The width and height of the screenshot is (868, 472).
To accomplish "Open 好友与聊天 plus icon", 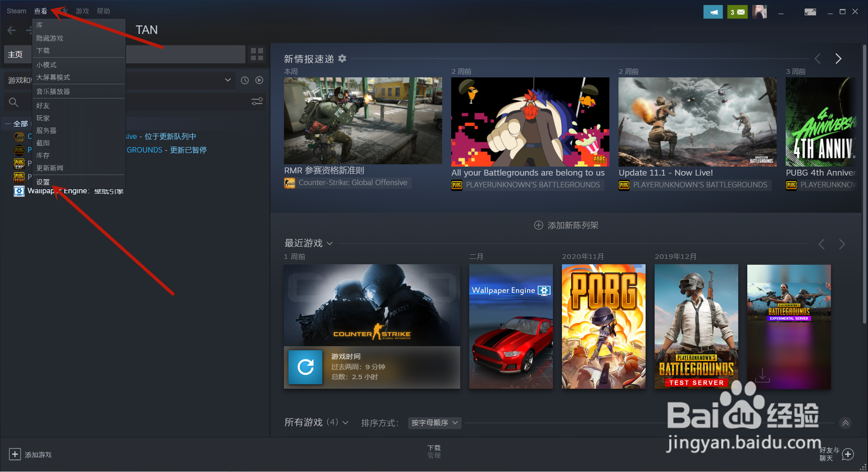I will tap(848, 454).
